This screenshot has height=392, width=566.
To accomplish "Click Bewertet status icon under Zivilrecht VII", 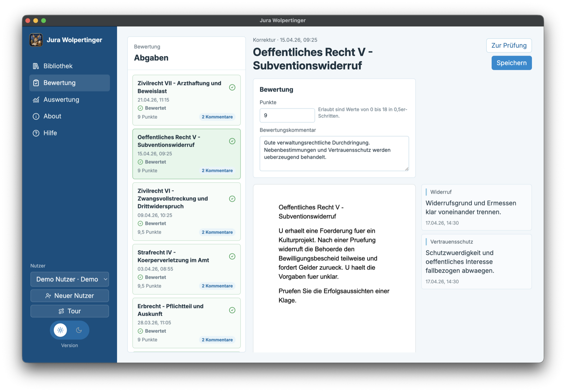I will click(x=140, y=108).
